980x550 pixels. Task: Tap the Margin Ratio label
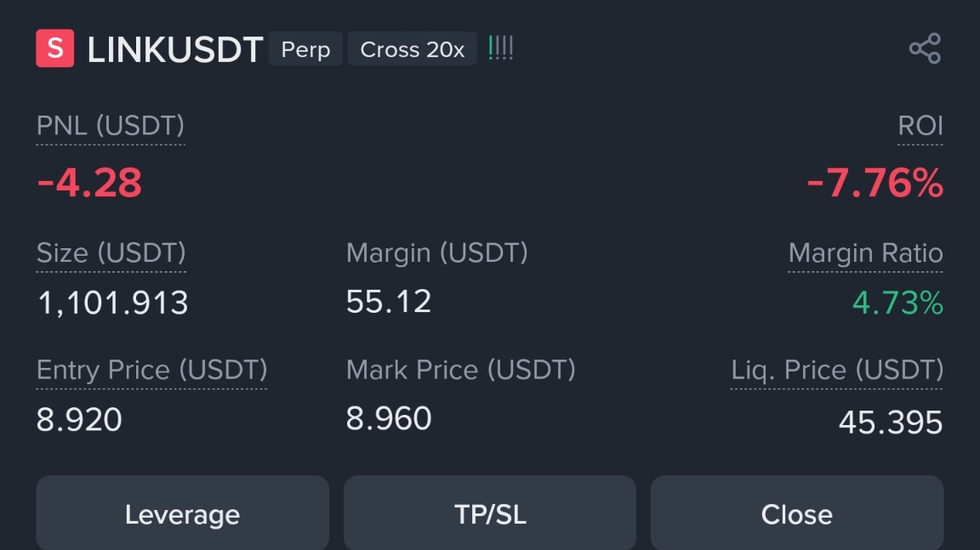866,252
